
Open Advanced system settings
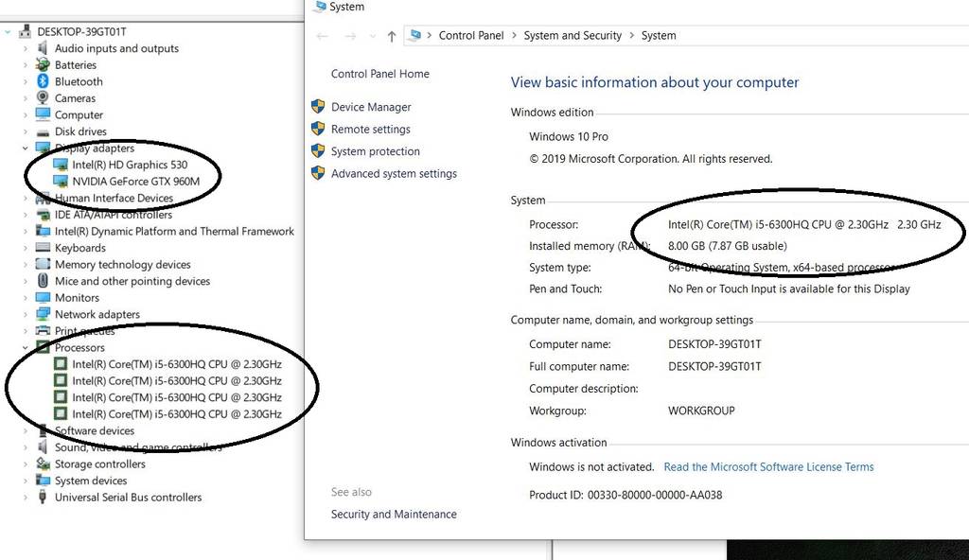[x=394, y=174]
